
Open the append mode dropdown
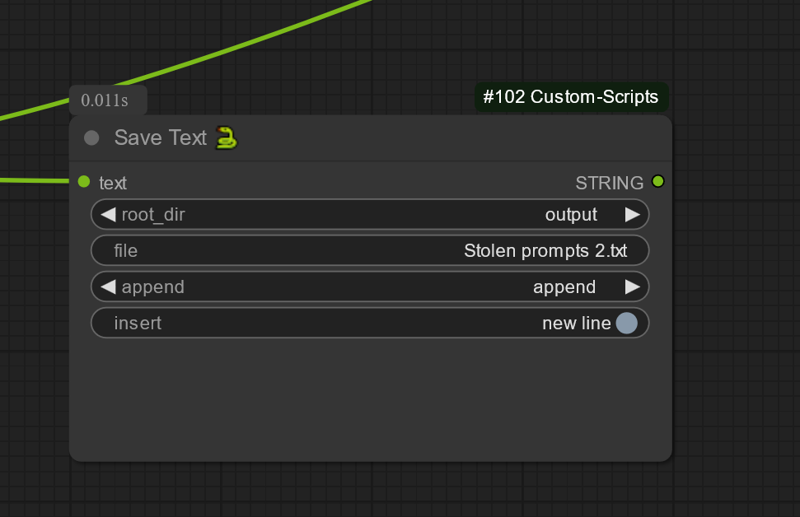pyautogui.click(x=370, y=287)
